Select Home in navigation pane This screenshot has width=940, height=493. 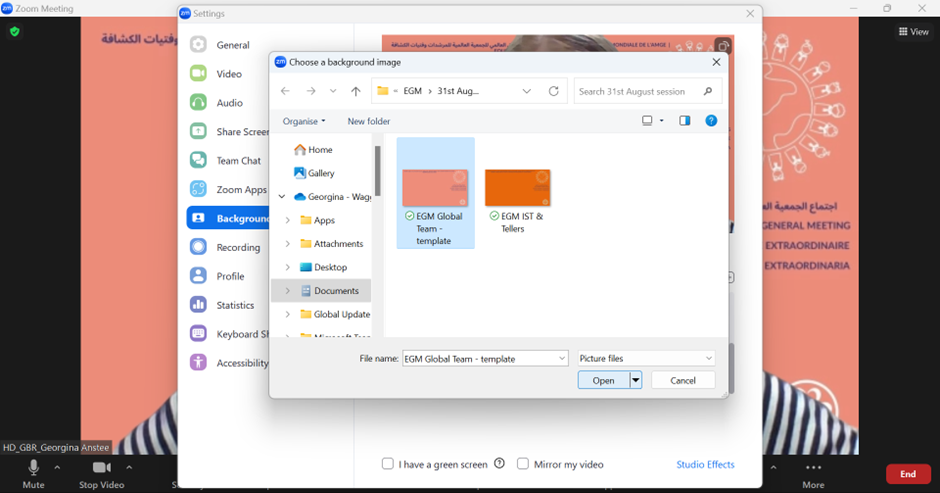[313, 149]
